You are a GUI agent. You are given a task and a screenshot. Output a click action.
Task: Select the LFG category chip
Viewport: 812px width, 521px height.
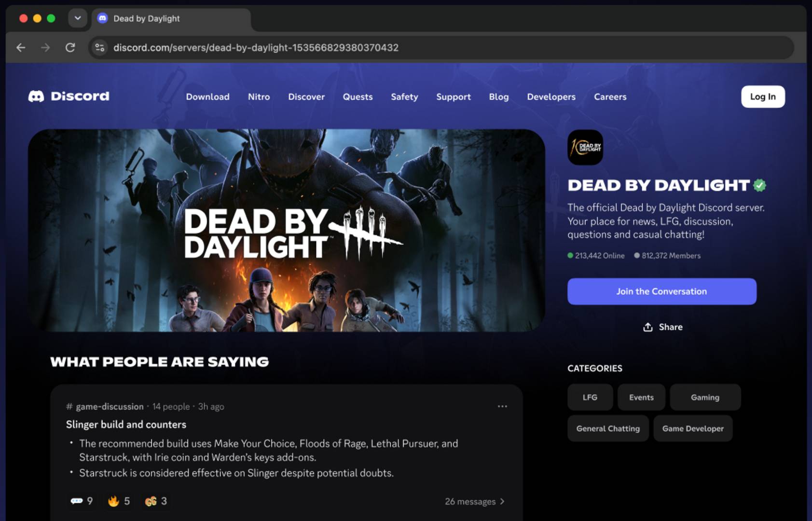[590, 398]
